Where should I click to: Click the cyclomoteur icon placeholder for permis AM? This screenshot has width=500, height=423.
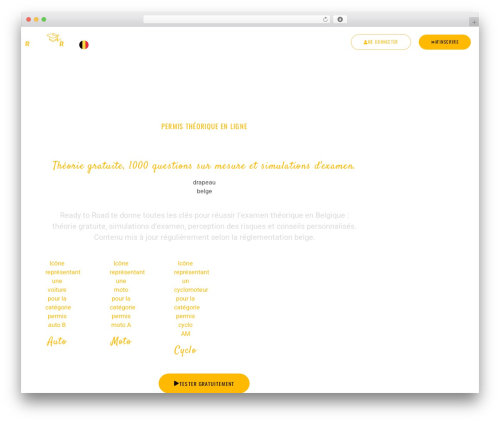coord(191,298)
